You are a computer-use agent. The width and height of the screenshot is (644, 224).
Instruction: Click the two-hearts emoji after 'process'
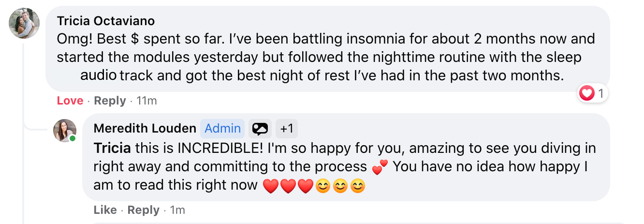click(380, 167)
